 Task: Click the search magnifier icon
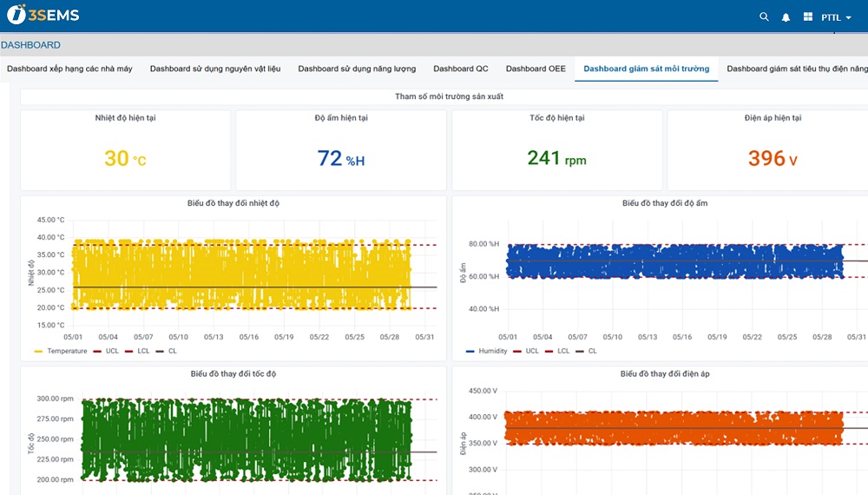pos(764,16)
